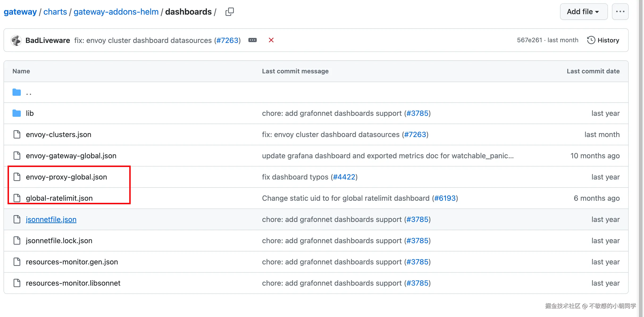
Task: Expand the commit message ellipsis button
Action: [252, 40]
